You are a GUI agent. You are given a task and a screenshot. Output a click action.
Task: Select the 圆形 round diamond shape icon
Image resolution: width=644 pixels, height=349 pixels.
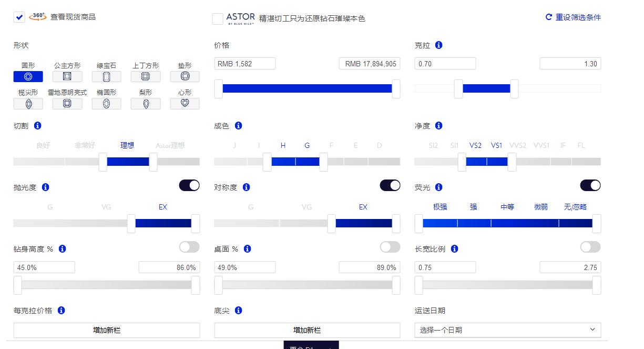(28, 76)
